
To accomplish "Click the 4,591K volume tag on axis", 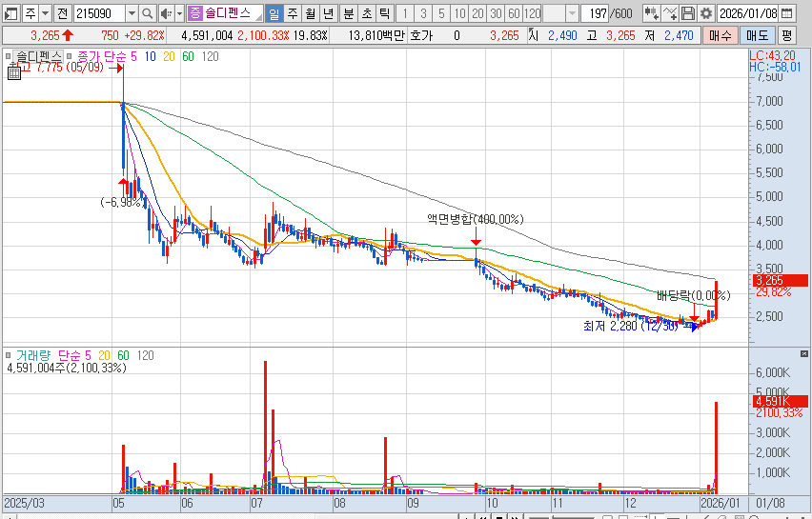I will [780, 402].
